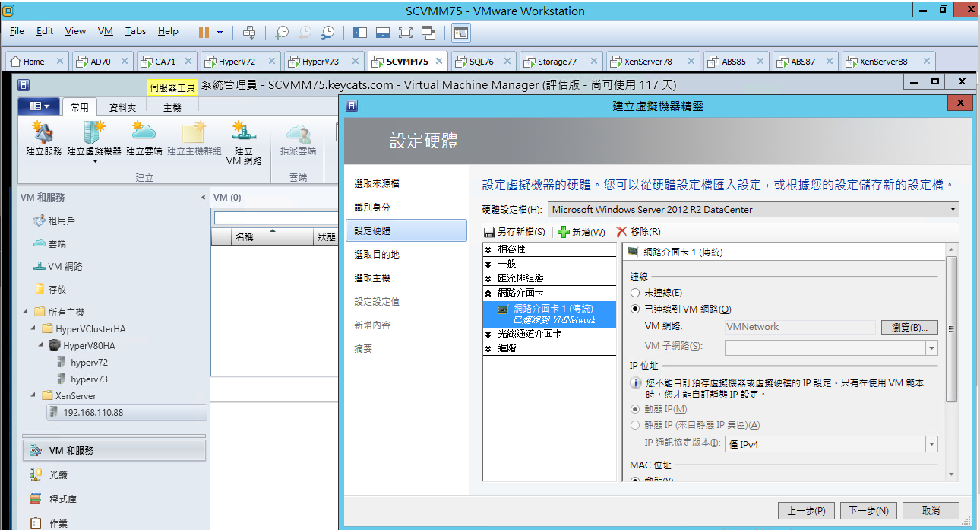Viewport: 980px width, 530px height.
Task: Click the send Ctrl+Alt+Del toolbar icon
Action: [248, 32]
